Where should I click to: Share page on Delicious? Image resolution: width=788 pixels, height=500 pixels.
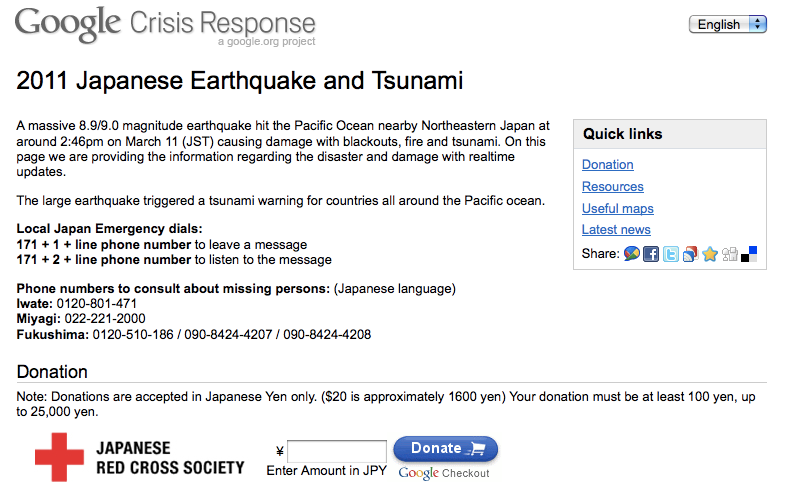749,254
